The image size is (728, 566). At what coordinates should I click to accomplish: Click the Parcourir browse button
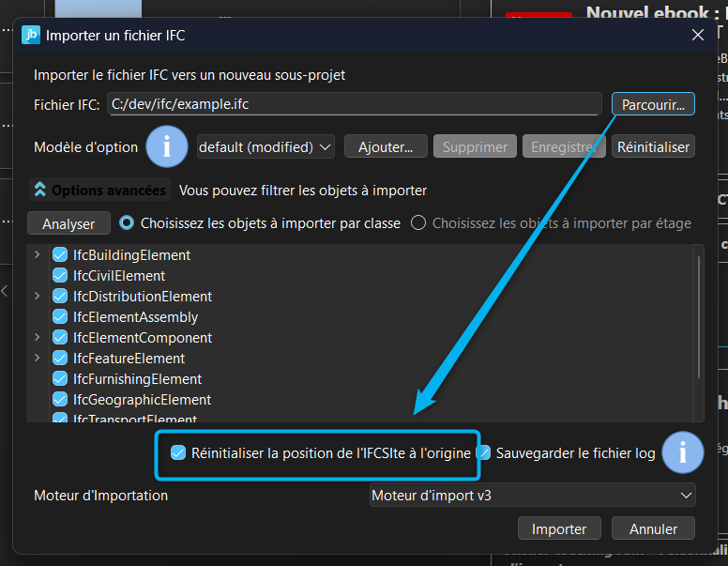pyautogui.click(x=653, y=104)
